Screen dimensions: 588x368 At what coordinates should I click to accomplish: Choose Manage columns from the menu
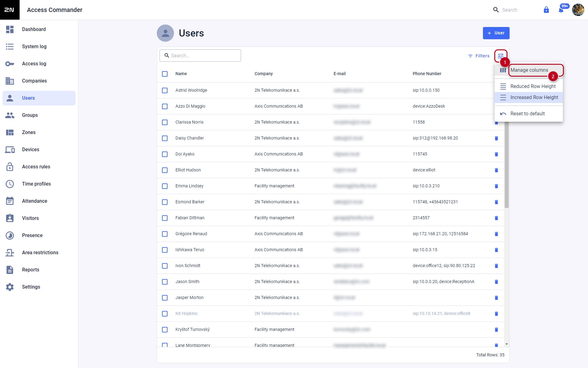[529, 70]
